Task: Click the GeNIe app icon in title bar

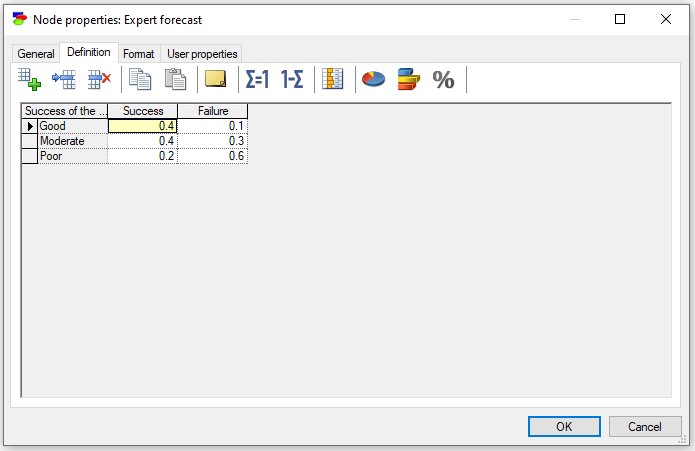Action: coord(20,19)
